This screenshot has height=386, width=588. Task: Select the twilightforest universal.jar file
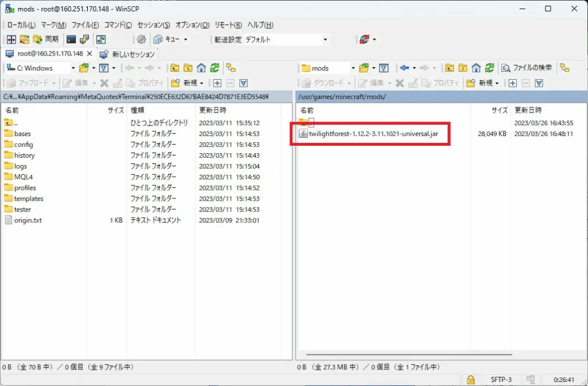(373, 134)
